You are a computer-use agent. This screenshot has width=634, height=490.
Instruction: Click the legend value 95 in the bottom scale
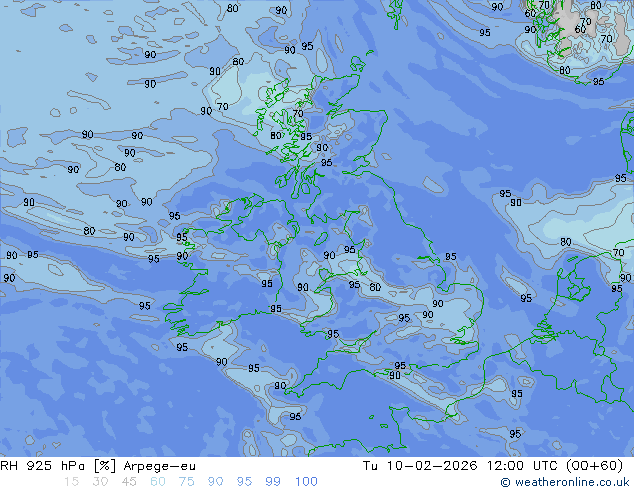click(x=244, y=482)
